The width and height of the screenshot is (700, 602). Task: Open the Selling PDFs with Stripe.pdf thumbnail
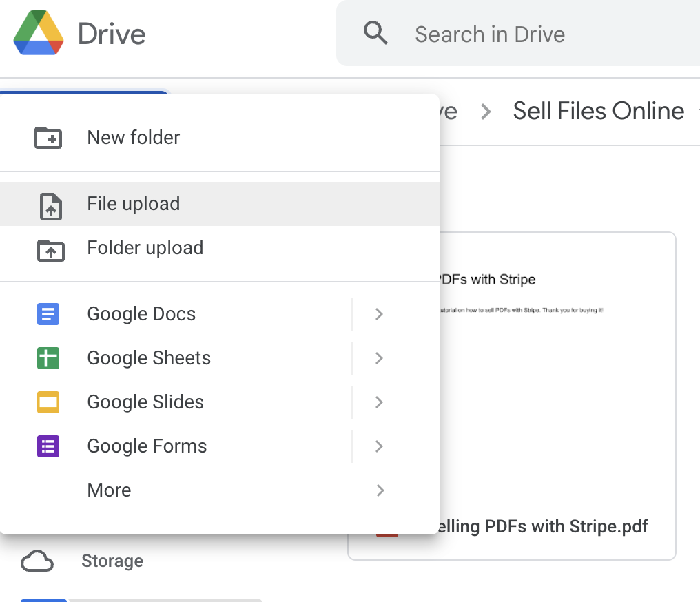557,371
